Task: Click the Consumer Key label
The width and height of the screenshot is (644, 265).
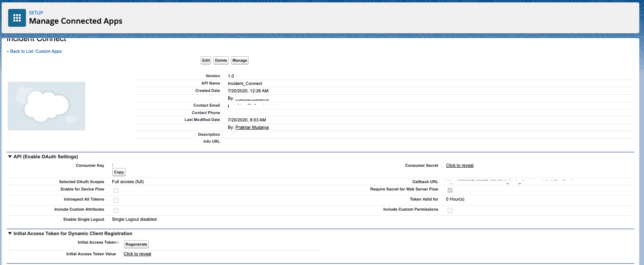Action: click(90, 165)
